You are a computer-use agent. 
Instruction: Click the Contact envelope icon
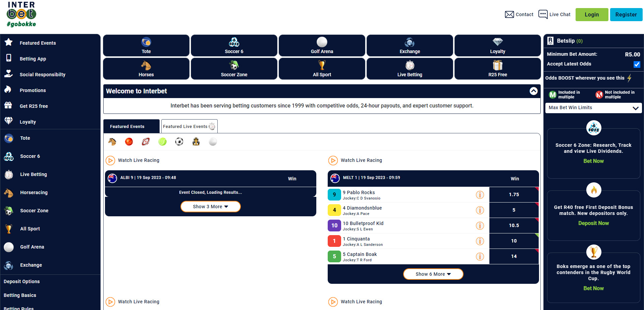coord(509,14)
